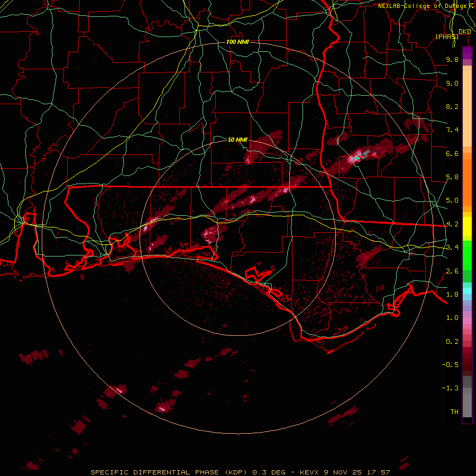Viewport: 476px width, 476px height.
Task: Click the TH threshold label on the scale
Action: 454,412
